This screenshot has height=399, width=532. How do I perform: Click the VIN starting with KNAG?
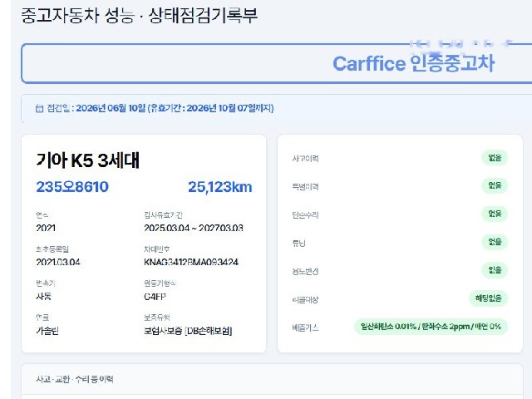click(191, 262)
